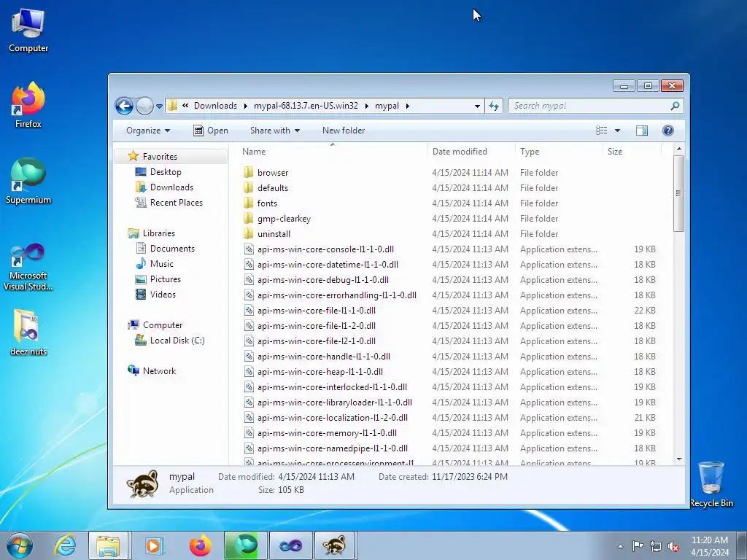Click the mypal-68.13.7.en-US.win32 breadcrumb
747x560 pixels.
click(306, 106)
